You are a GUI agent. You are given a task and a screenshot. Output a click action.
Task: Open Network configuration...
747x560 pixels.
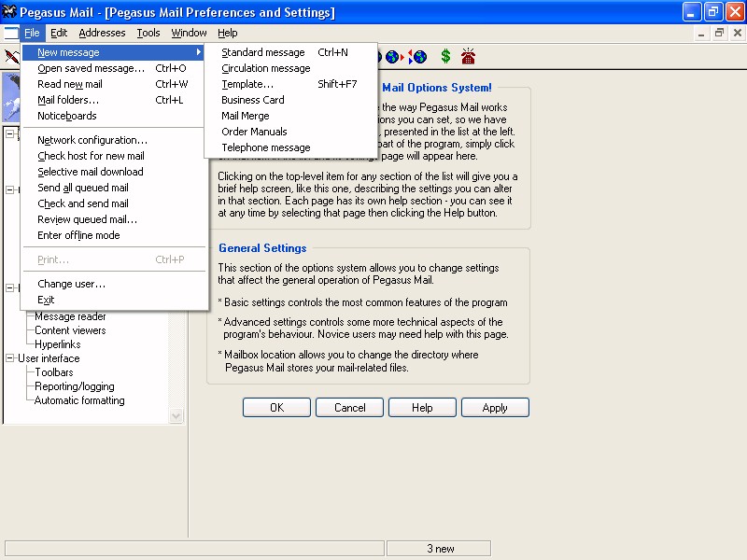coord(114,140)
